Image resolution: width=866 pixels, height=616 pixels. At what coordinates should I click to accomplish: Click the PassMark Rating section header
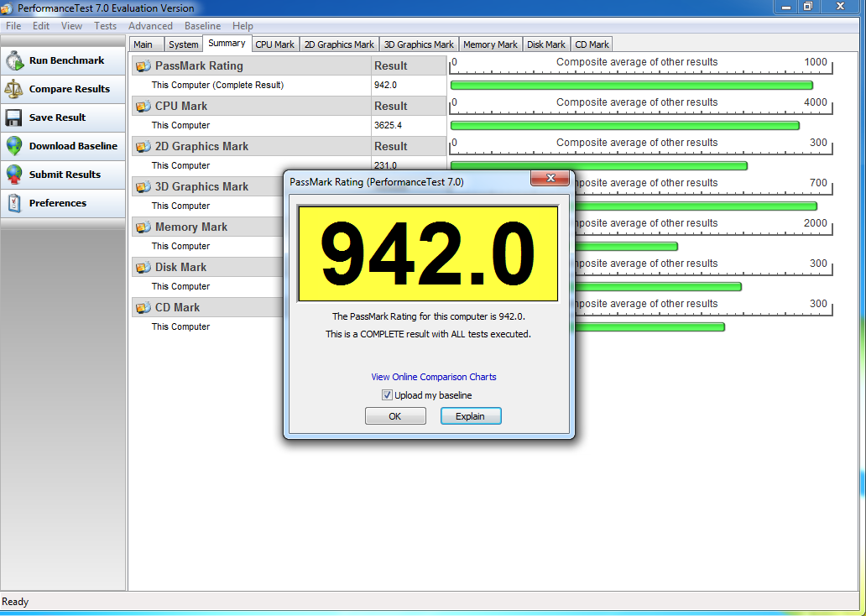pyautogui.click(x=251, y=65)
